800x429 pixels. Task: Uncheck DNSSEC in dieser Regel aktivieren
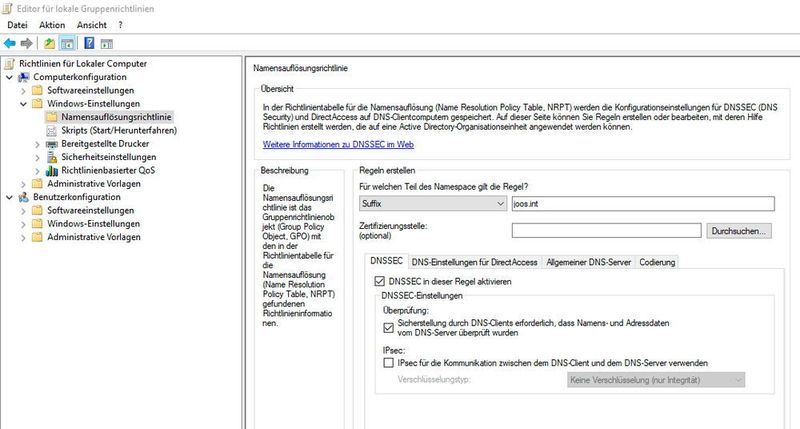coord(380,281)
